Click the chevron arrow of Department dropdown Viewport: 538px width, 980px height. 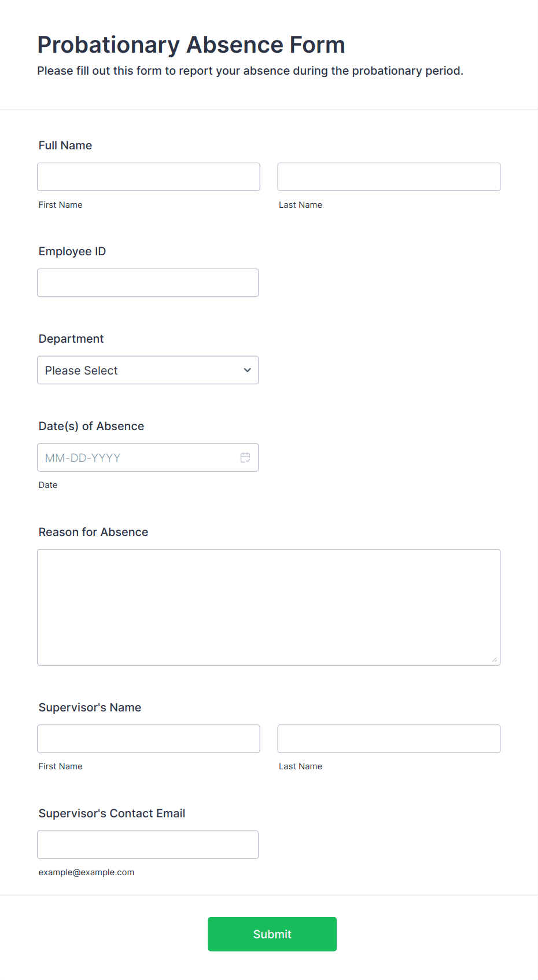pos(247,370)
